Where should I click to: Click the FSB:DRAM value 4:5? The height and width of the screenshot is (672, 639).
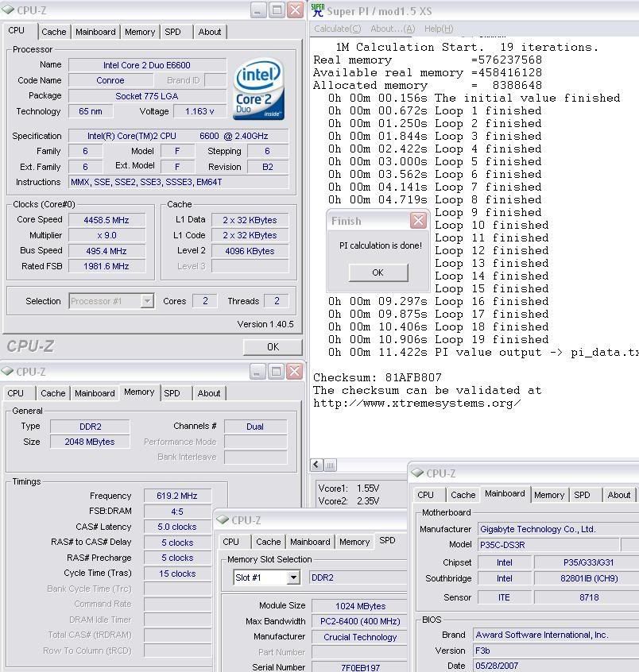[177, 512]
